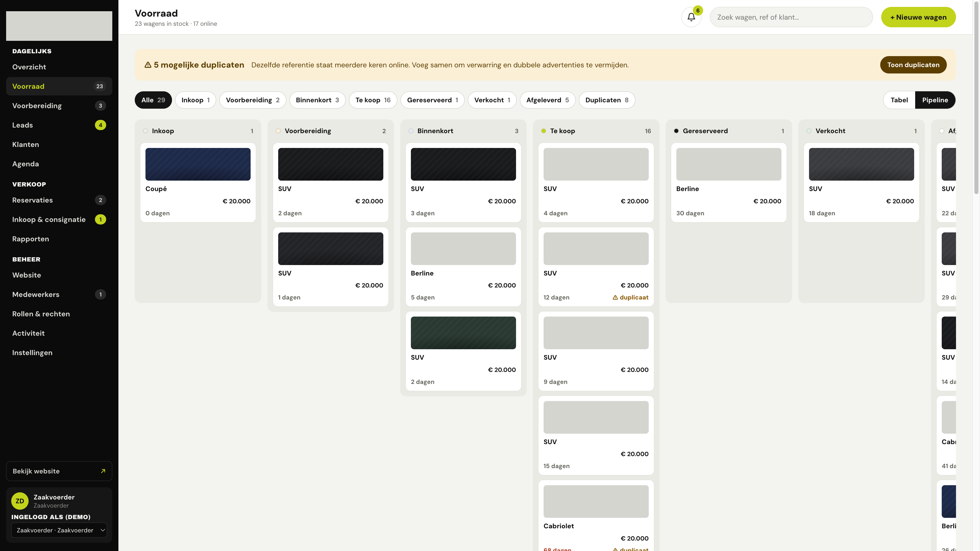This screenshot has width=980, height=551.
Task: Click the page vertical scrollbar
Action: coord(977,97)
